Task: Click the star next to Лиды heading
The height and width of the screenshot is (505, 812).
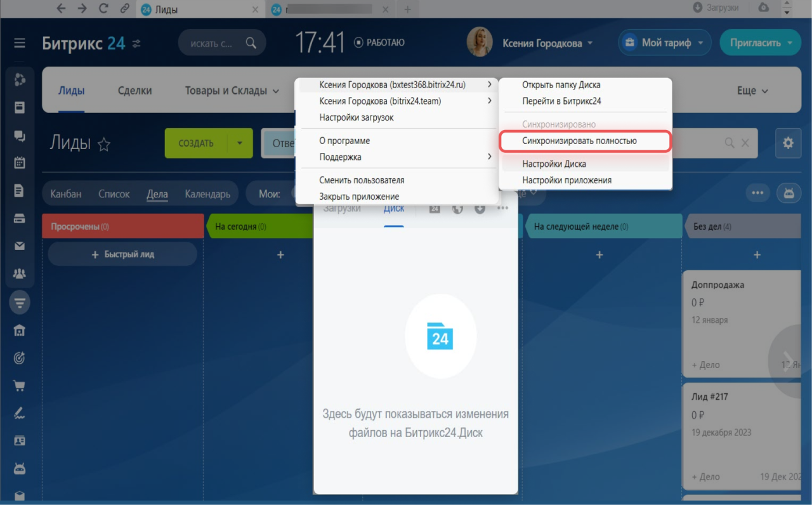Action: pos(104,145)
